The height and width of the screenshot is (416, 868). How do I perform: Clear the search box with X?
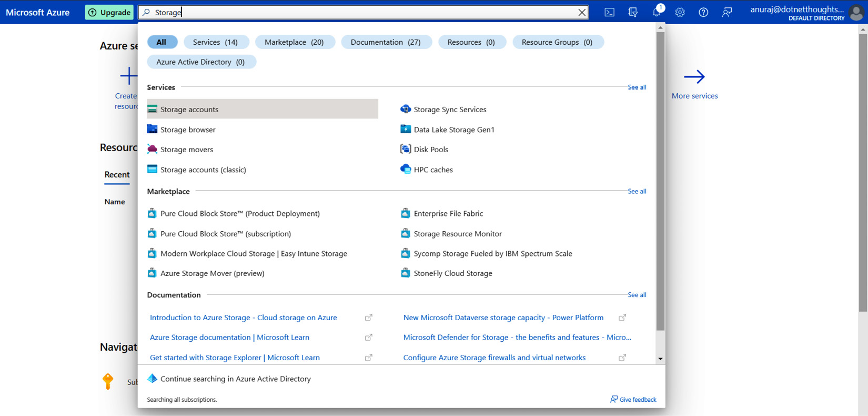[x=582, y=12]
